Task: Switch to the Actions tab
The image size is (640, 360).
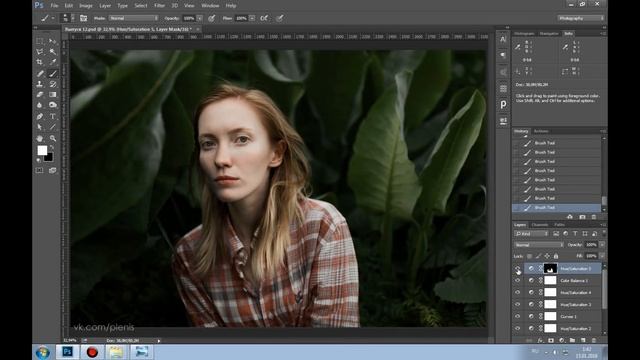Action: (541, 131)
